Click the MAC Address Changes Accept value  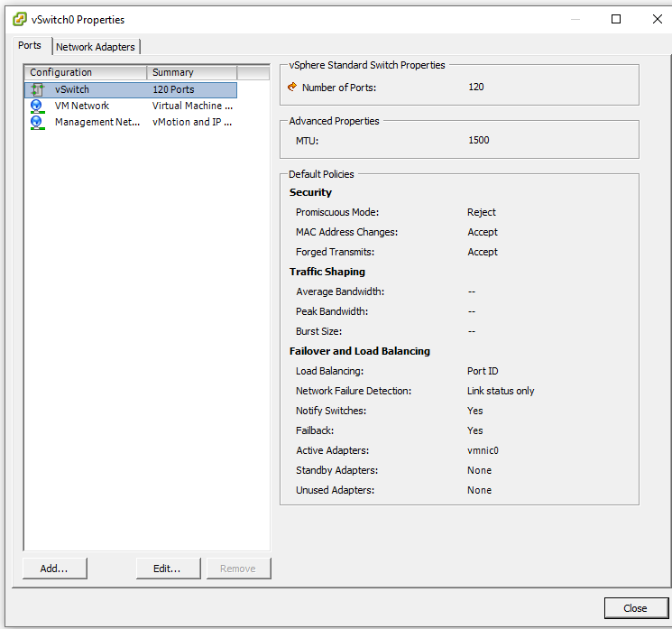(483, 232)
